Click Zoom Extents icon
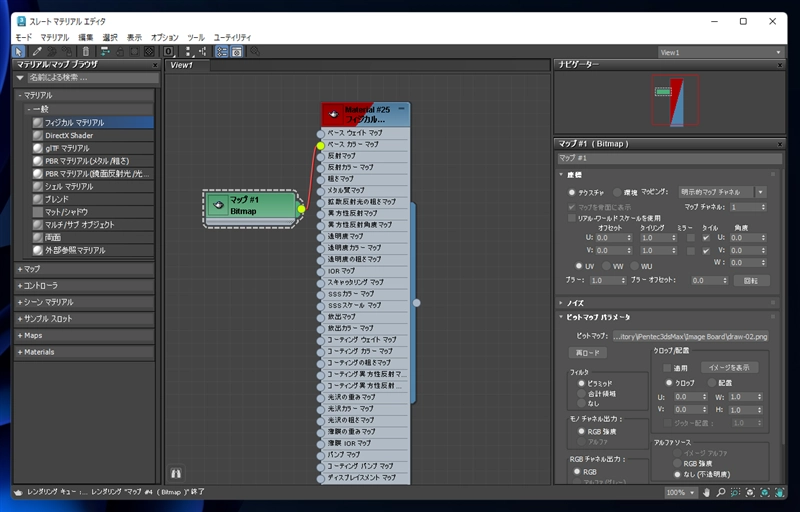Image resolution: width=800 pixels, height=512 pixels. point(750,493)
